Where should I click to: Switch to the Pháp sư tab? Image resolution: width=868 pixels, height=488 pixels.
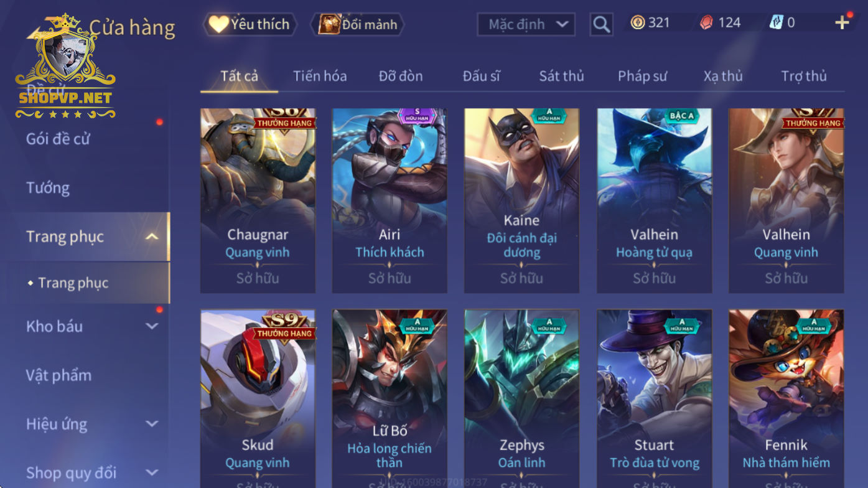[642, 76]
